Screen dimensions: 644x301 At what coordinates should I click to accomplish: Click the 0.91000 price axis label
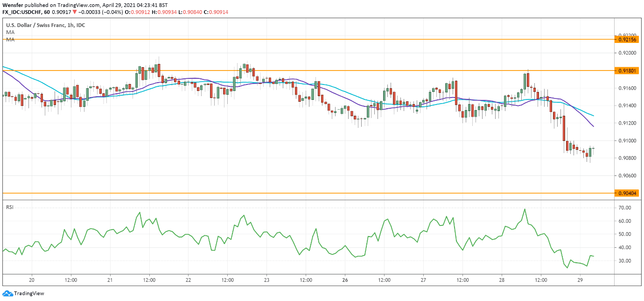[627, 140]
